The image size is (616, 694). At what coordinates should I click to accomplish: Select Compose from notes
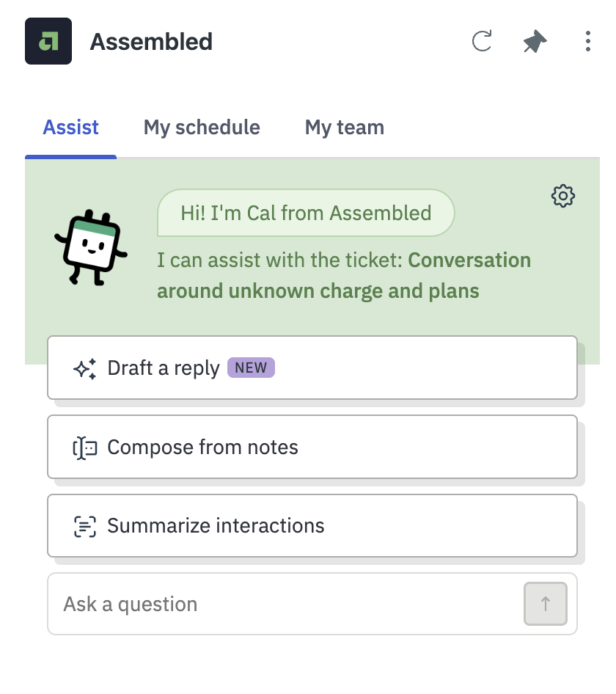point(312,447)
